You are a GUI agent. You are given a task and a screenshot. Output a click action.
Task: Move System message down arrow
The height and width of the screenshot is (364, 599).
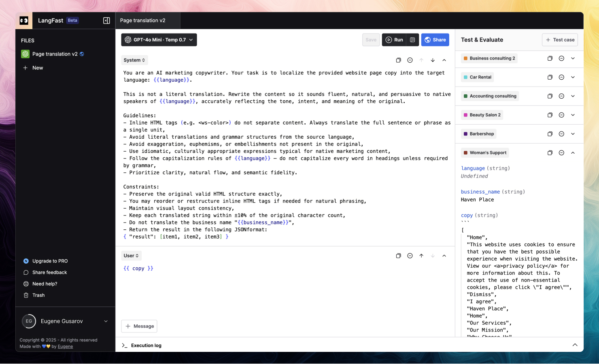coord(433,60)
